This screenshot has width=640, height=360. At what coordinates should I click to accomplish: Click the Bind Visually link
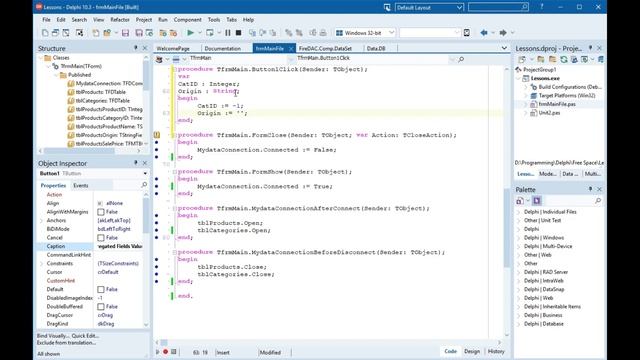coord(53,336)
